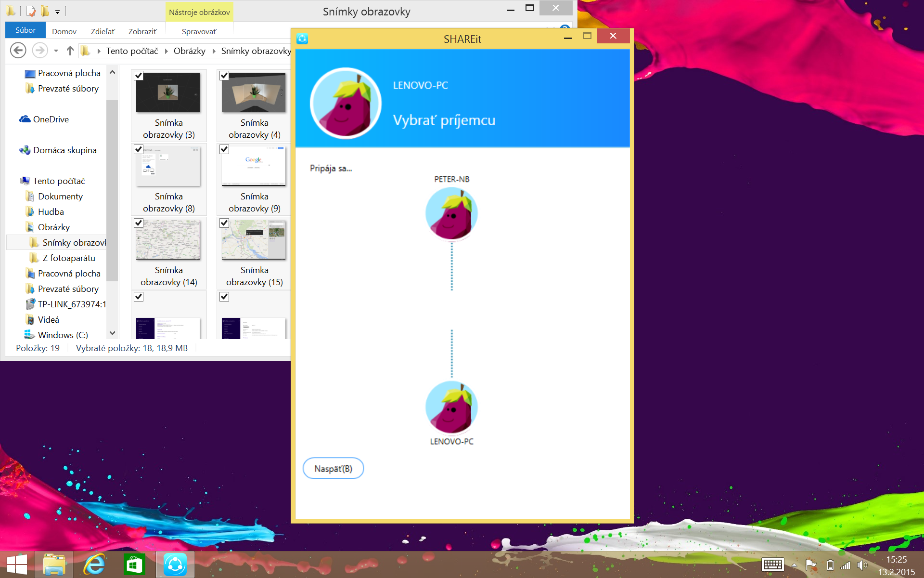Click the large LENOVO-PC profile avatar in the header
This screenshot has width=924, height=578.
tap(346, 103)
